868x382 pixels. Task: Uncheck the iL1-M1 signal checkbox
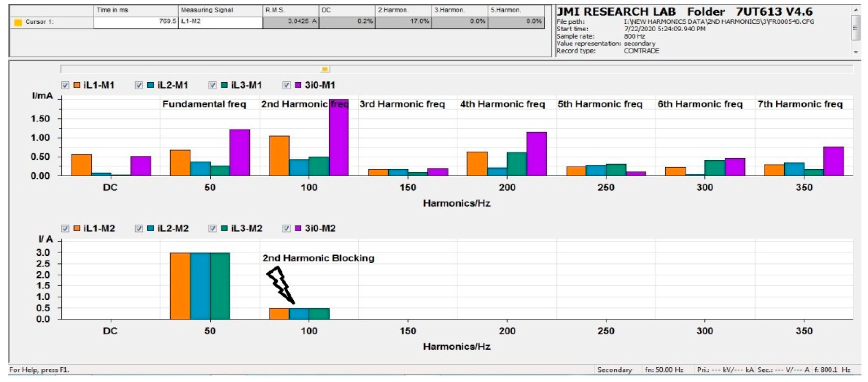(x=65, y=85)
